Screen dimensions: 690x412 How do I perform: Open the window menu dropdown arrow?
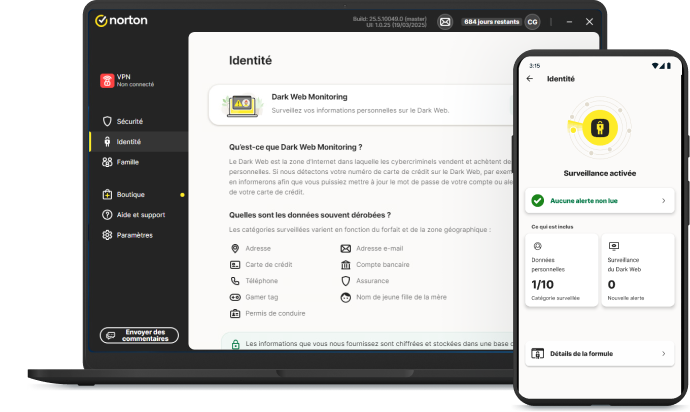click(x=568, y=21)
